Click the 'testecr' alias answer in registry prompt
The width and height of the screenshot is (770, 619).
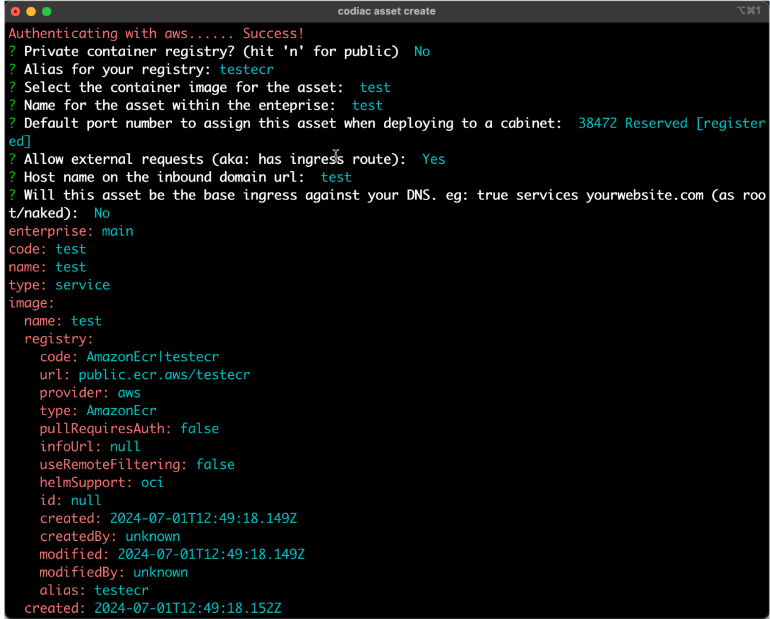246,70
